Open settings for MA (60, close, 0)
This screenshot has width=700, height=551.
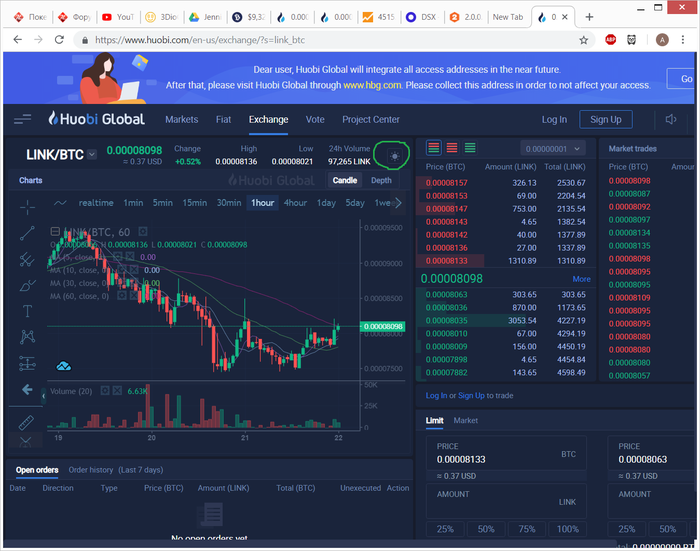click(121, 296)
